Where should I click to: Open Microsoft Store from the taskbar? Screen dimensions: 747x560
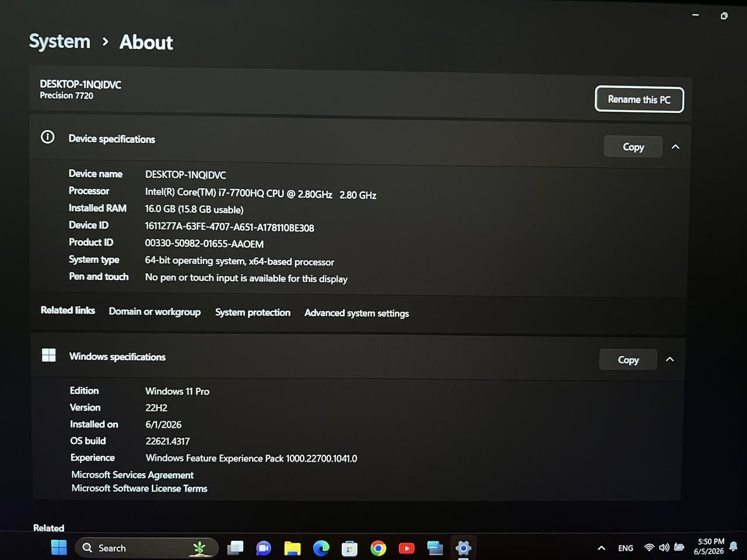coord(350,548)
